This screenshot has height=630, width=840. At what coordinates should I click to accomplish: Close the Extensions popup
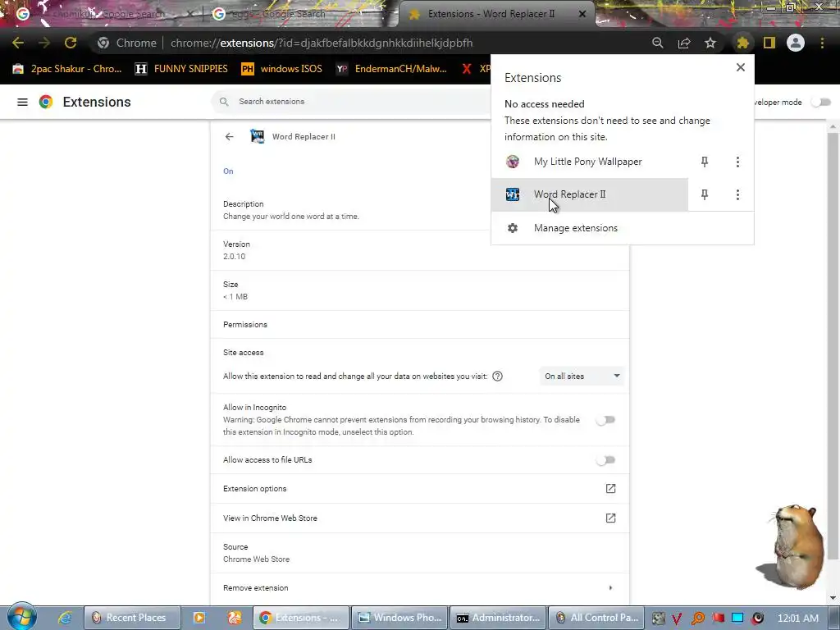(741, 67)
